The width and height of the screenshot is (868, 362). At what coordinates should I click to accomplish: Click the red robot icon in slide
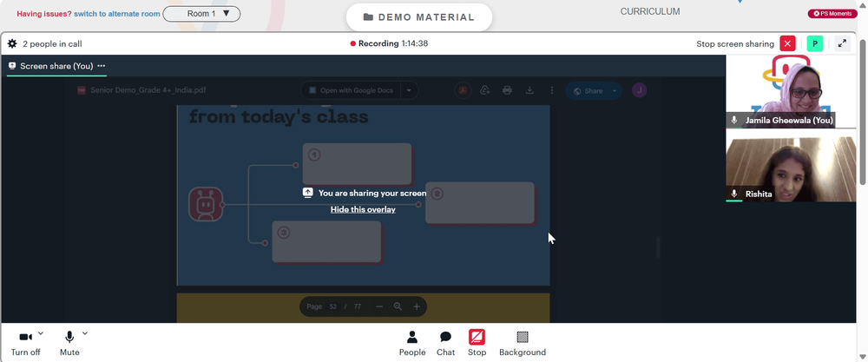206,204
